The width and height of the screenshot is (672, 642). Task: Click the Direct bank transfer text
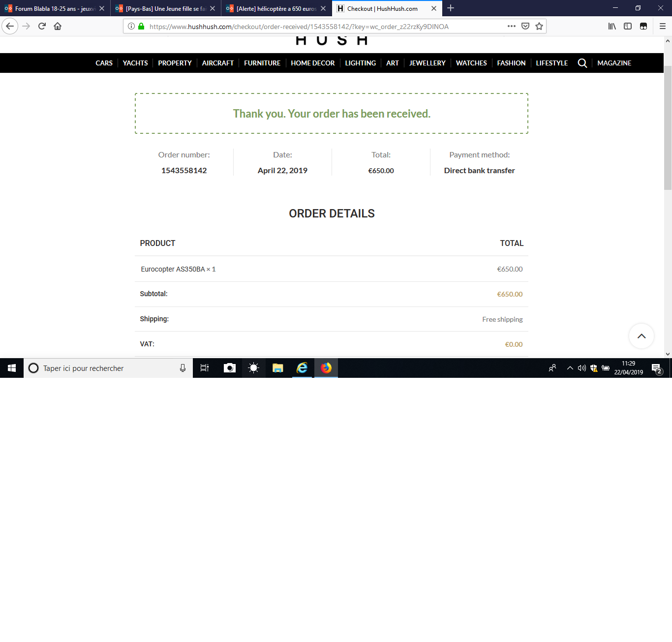point(480,170)
